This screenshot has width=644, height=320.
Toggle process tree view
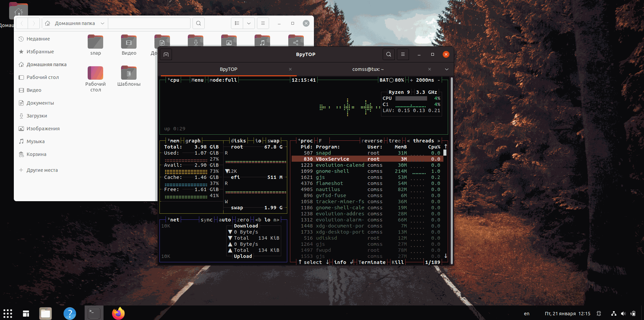(x=395, y=141)
